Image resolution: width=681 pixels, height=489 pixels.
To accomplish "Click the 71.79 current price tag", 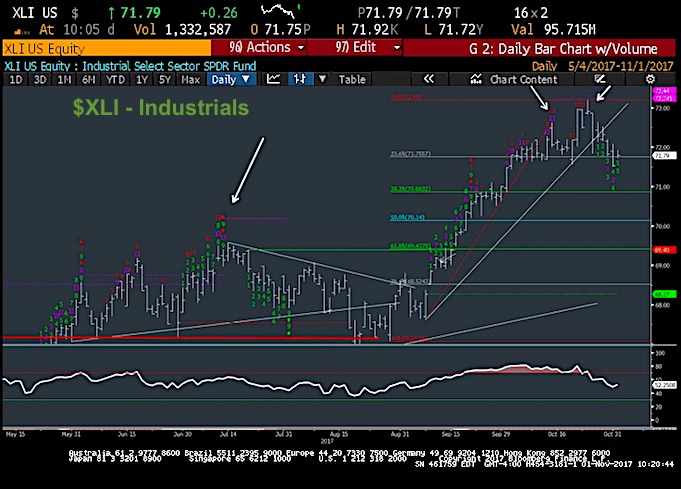I will (x=662, y=155).
